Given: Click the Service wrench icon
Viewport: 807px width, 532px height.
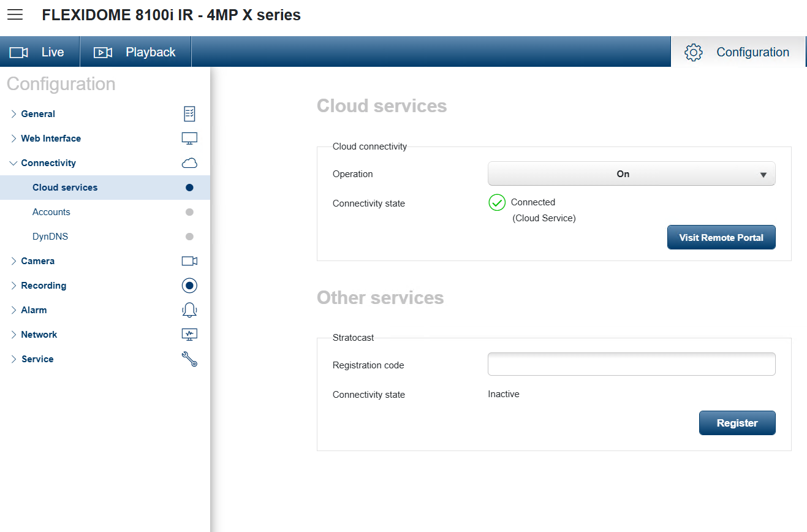Looking at the screenshot, I should pos(189,359).
